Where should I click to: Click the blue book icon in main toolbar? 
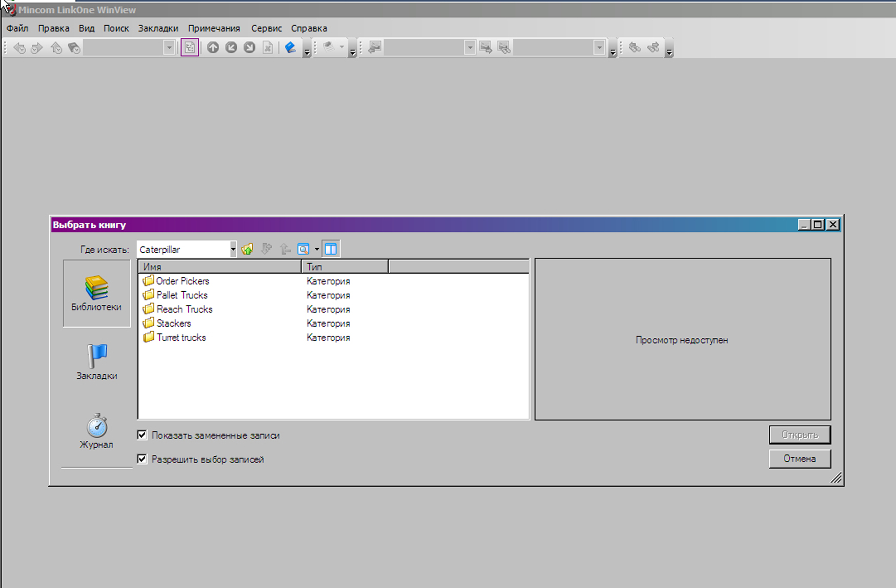pyautogui.click(x=291, y=48)
